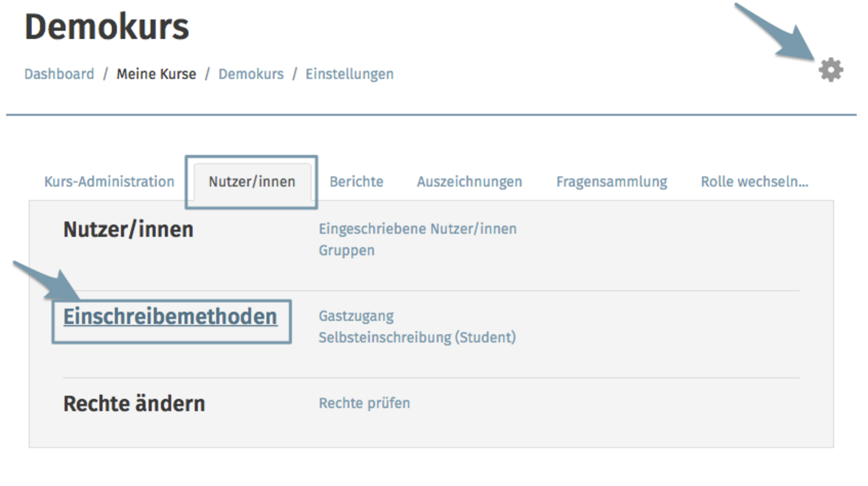Click the Nutzer/innen section heading

click(129, 230)
